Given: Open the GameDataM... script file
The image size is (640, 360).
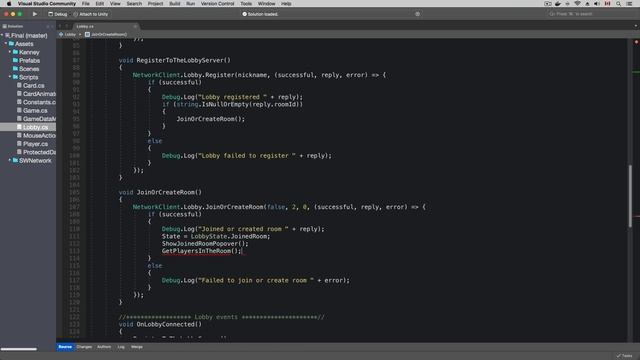Looking at the screenshot, I should [x=39, y=119].
